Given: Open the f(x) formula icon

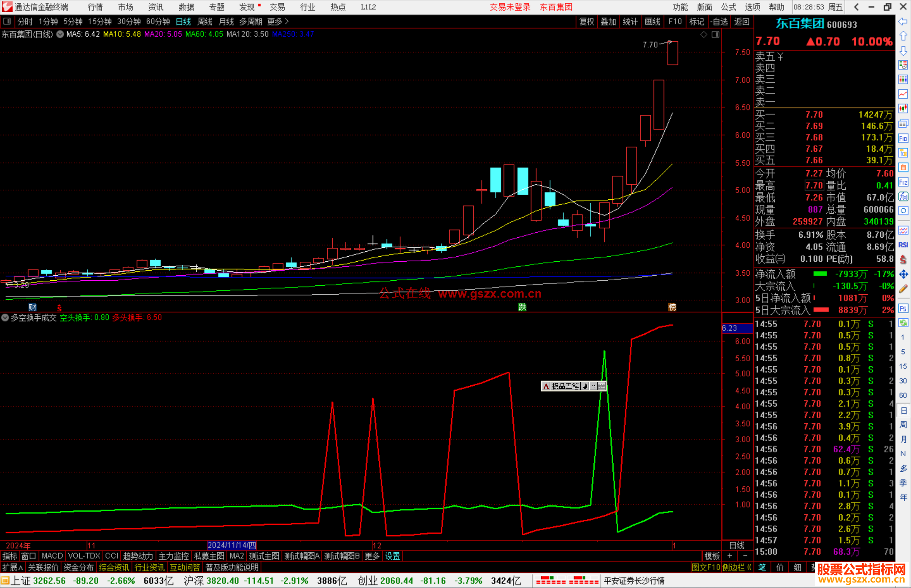Looking at the screenshot, I should point(903,196).
